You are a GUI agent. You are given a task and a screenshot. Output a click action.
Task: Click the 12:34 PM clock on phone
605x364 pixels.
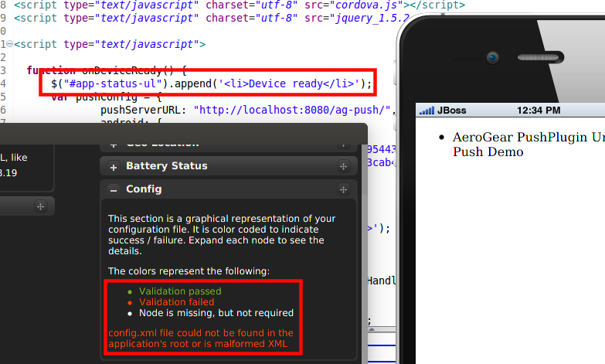[539, 111]
